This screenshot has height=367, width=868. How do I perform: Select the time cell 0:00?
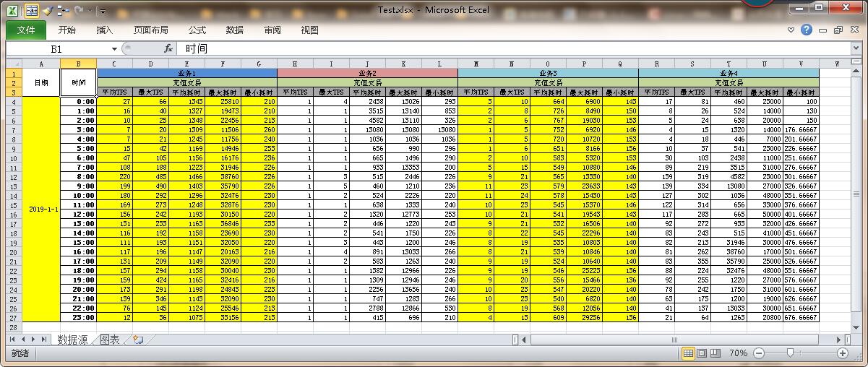(79, 102)
